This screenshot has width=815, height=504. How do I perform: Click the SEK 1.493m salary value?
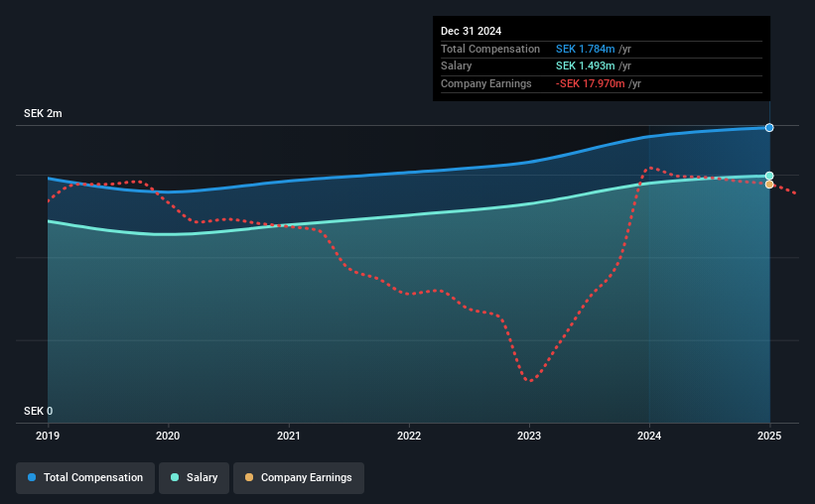(586, 66)
